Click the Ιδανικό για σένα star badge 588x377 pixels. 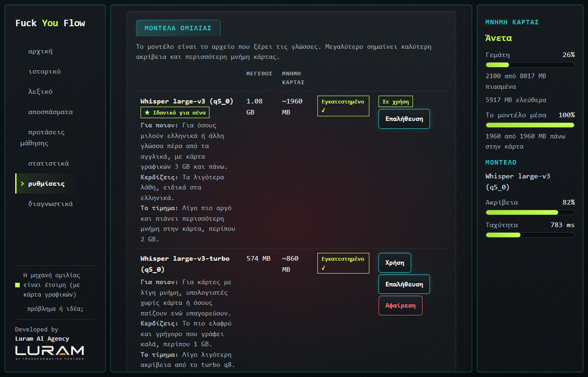pos(175,113)
